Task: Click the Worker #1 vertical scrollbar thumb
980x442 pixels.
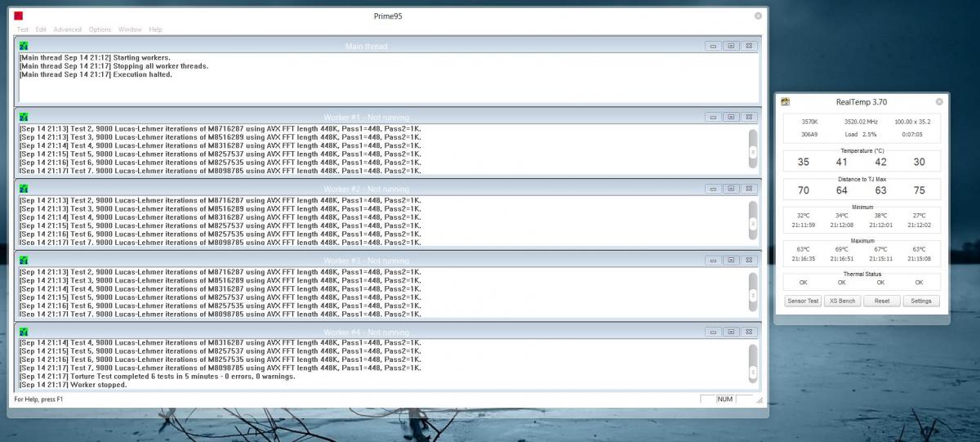Action: pos(753,152)
